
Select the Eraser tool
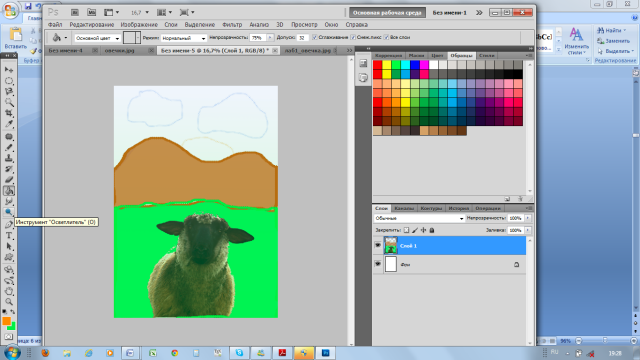coord(9,180)
